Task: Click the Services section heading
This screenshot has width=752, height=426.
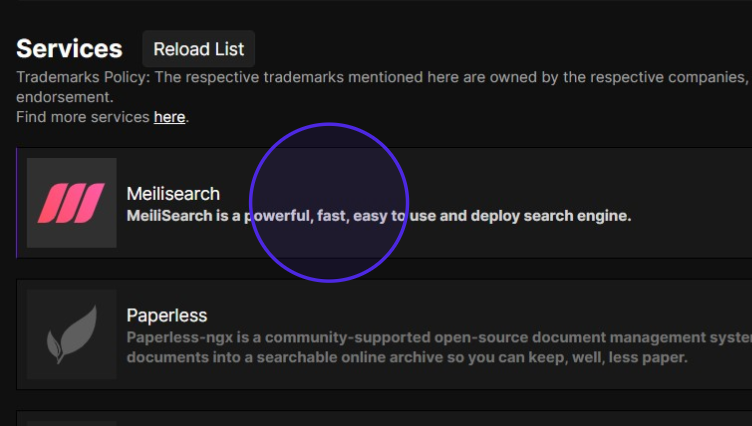Action: click(x=69, y=49)
